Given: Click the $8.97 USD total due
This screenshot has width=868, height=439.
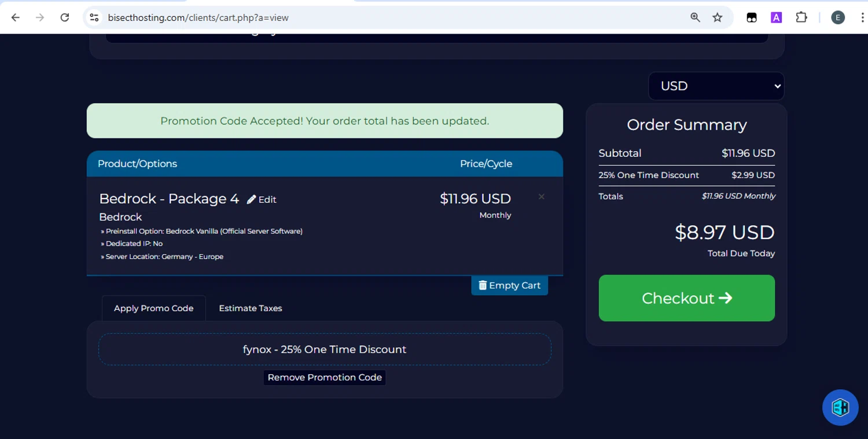Looking at the screenshot, I should pyautogui.click(x=725, y=232).
